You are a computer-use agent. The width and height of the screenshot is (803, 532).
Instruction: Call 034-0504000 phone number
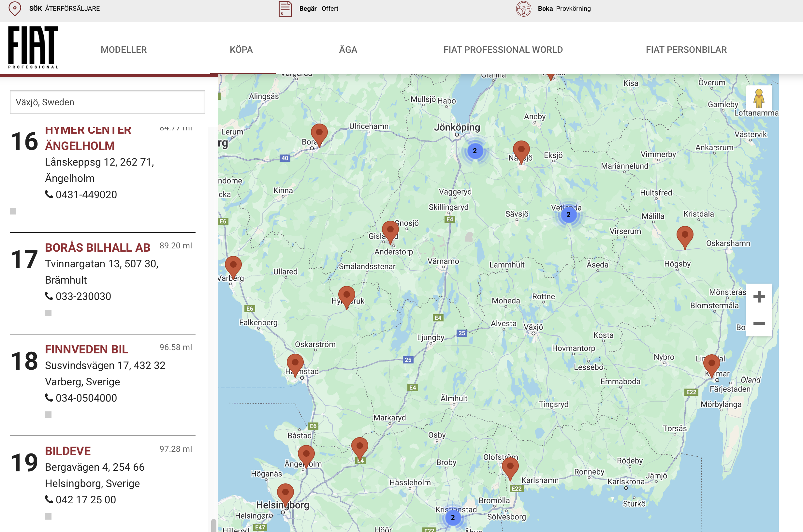pos(86,398)
